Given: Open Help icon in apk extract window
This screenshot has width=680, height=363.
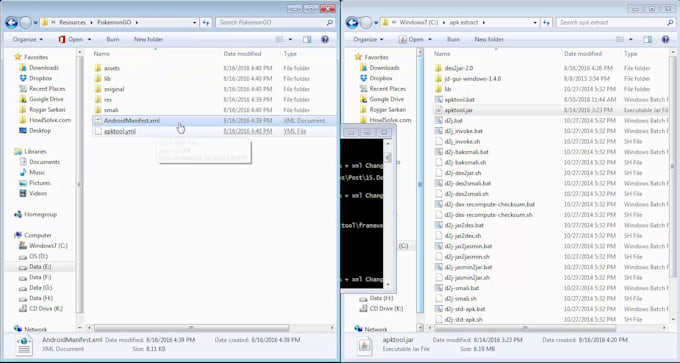Looking at the screenshot, I should click(665, 39).
